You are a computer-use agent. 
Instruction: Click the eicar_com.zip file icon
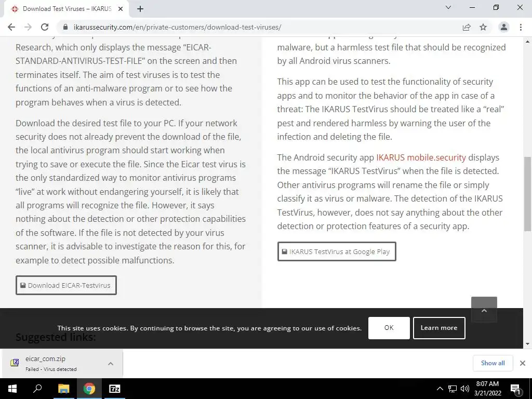[15, 363]
